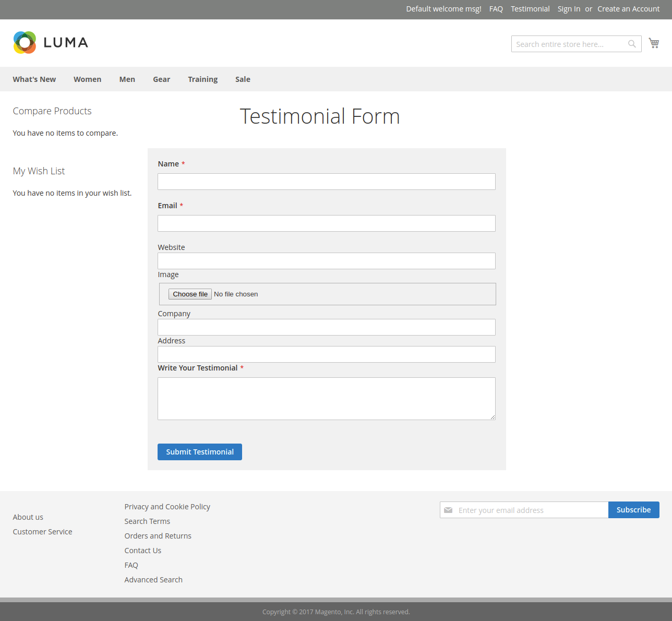This screenshot has height=621, width=672.
Task: Open the shopping cart icon
Action: [654, 43]
